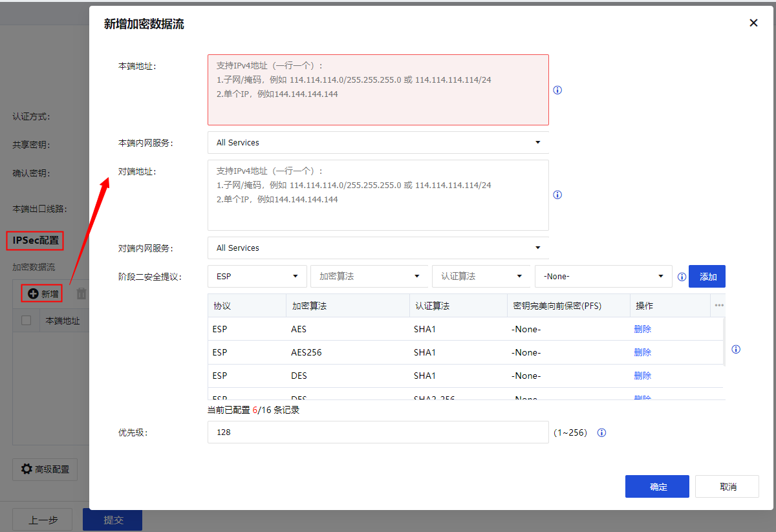This screenshot has height=532, width=776.
Task: Check the select-all checkbox in the 本端地址 table
Action: coord(25,320)
